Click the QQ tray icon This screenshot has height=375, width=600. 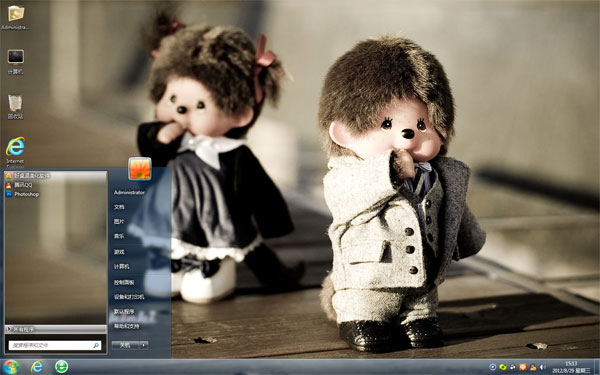[x=533, y=367]
